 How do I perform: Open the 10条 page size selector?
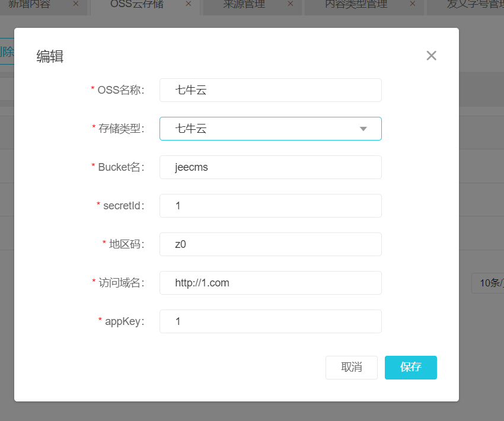coord(488,283)
